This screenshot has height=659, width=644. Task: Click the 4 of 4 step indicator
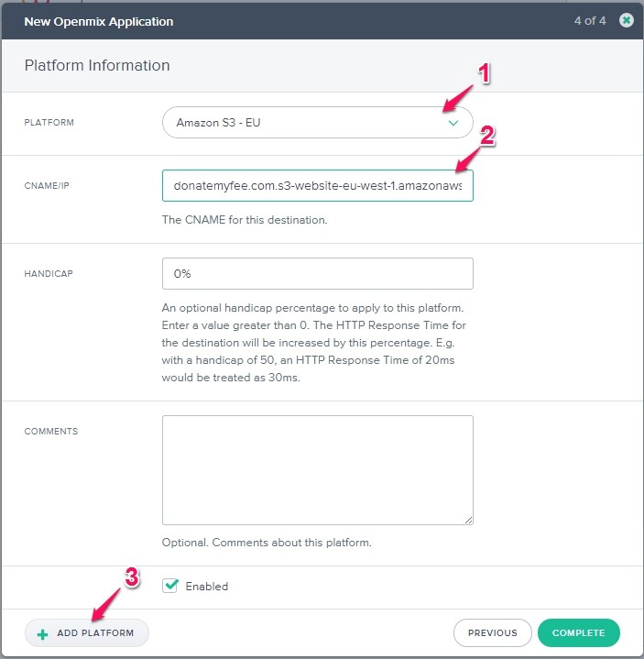590,20
